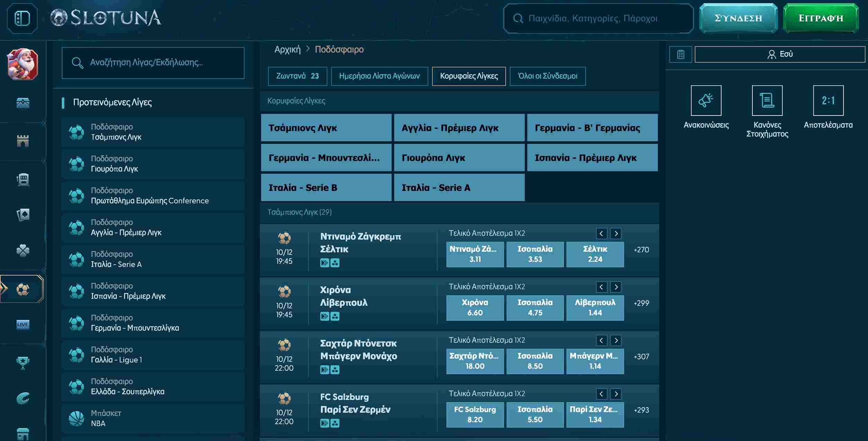This screenshot has height=441, width=868.
Task: Switch to Ημερήσια Λίστα Αγώνων tab
Action: point(379,76)
